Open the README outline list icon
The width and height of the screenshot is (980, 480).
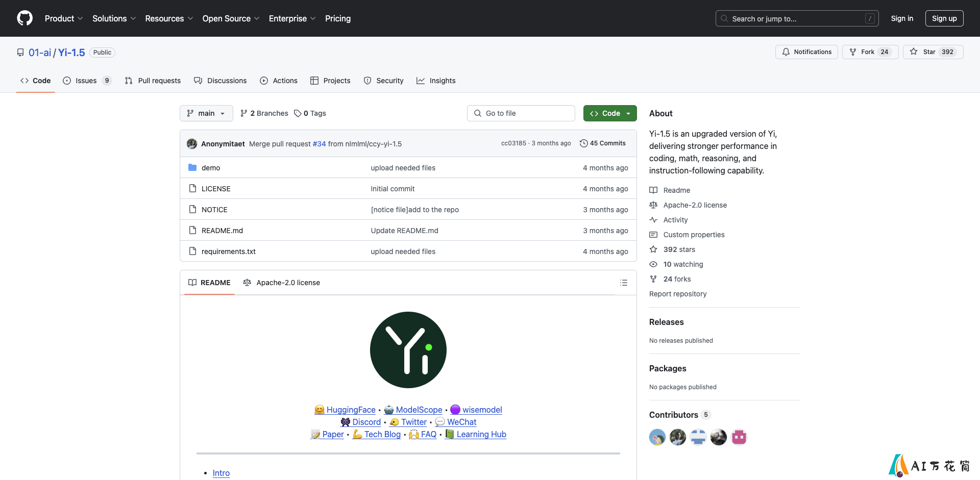(624, 283)
